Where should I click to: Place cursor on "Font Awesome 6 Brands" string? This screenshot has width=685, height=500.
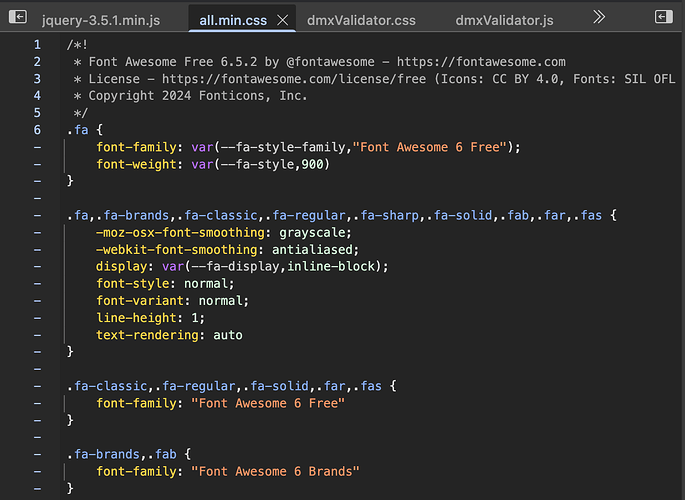[274, 471]
